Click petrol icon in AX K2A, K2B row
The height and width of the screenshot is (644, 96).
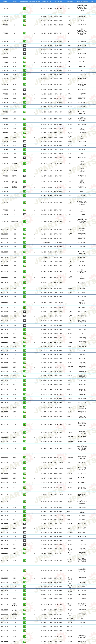pyautogui.click(x=25, y=17)
